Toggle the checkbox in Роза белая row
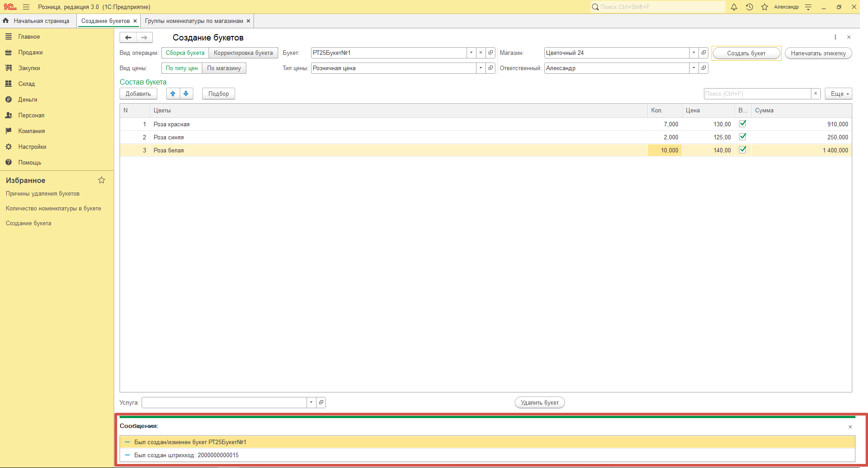This screenshot has height=468, width=868. click(743, 150)
